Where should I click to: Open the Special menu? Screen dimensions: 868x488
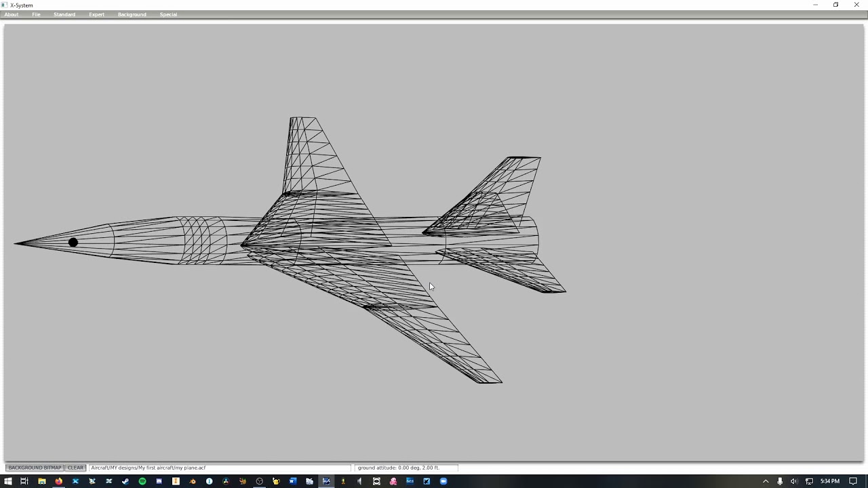tap(168, 14)
